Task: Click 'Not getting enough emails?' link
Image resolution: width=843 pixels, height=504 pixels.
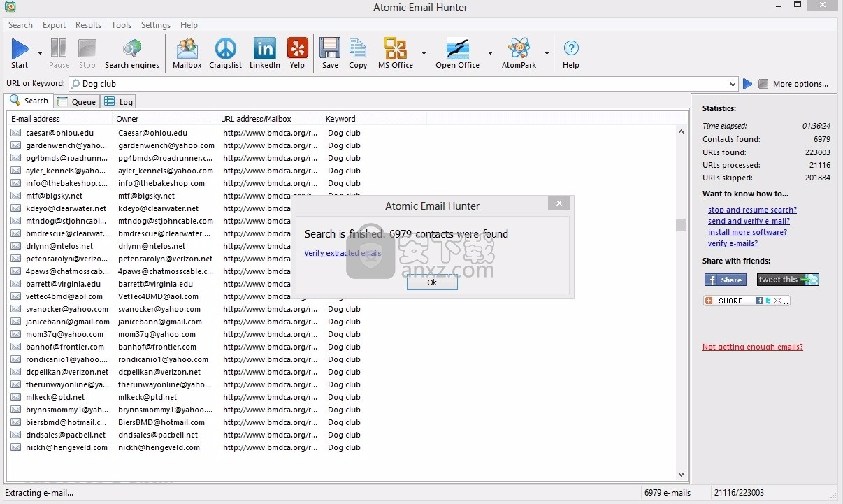Action: (x=753, y=347)
